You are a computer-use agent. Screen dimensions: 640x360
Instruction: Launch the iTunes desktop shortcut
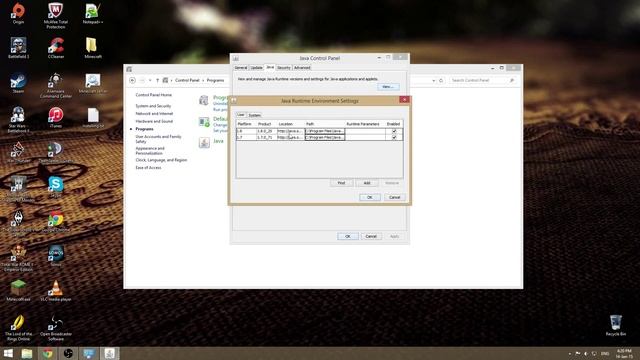(56, 118)
